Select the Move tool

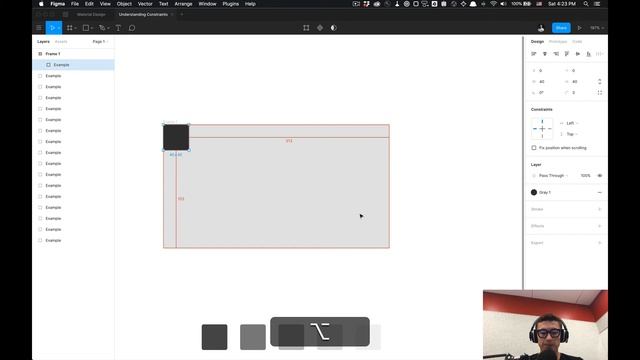pyautogui.click(x=52, y=28)
